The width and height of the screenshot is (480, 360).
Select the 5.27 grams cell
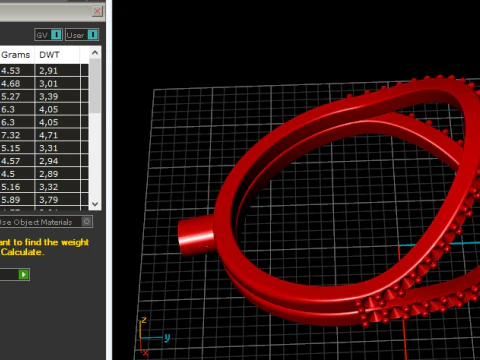[17, 97]
